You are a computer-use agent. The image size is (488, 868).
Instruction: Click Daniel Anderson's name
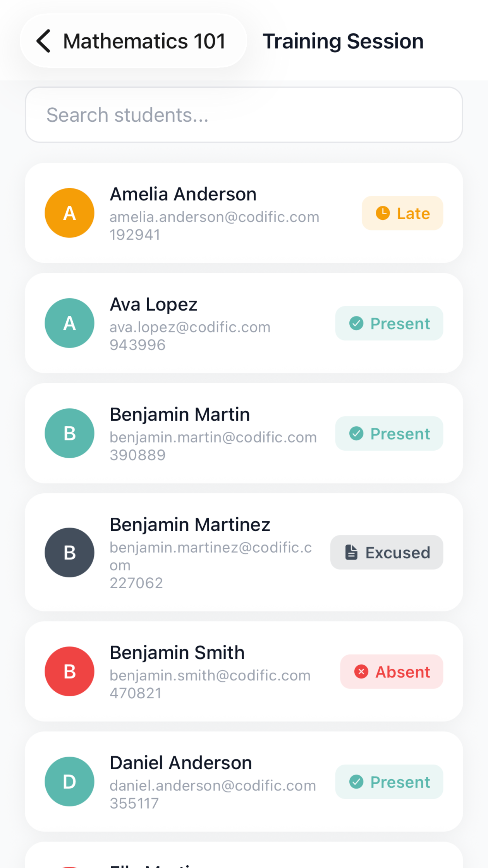(x=181, y=763)
